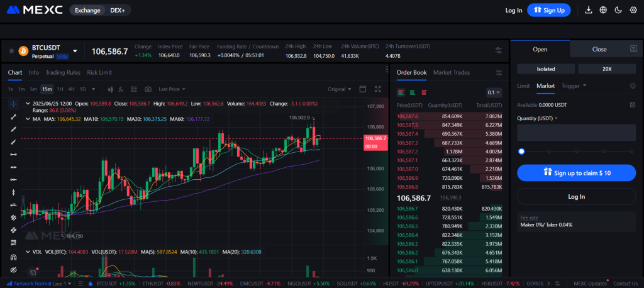
Task: Open order book 0.1 precision dropdown
Action: (x=494, y=92)
